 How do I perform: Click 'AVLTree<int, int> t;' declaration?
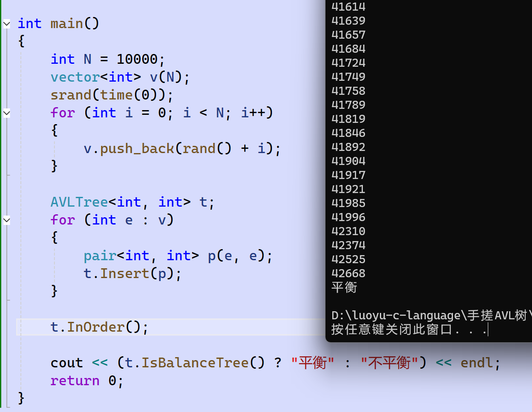click(x=132, y=202)
